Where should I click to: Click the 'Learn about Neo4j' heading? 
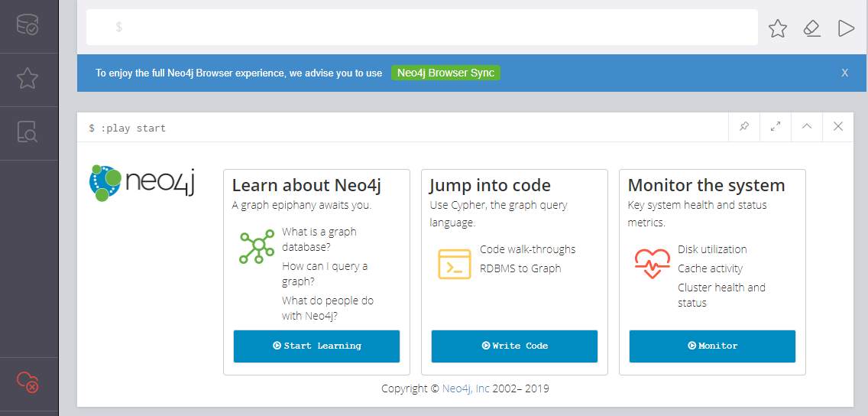click(x=306, y=185)
